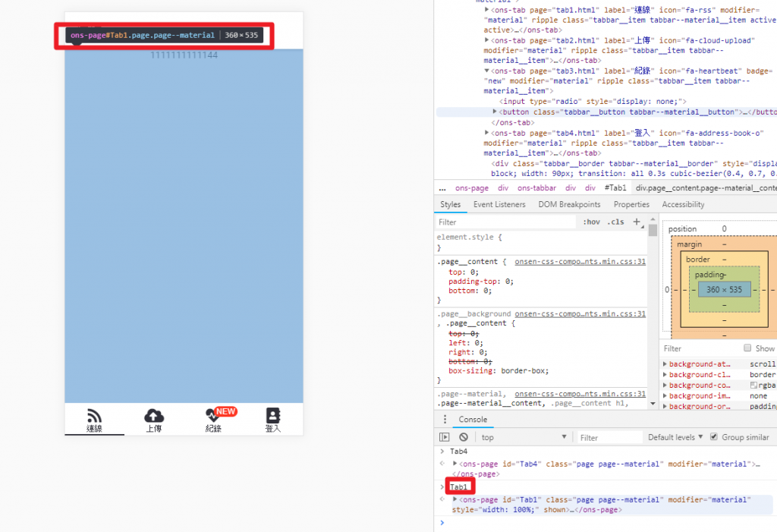
Task: Open the Default levels dropdown
Action: tap(675, 437)
